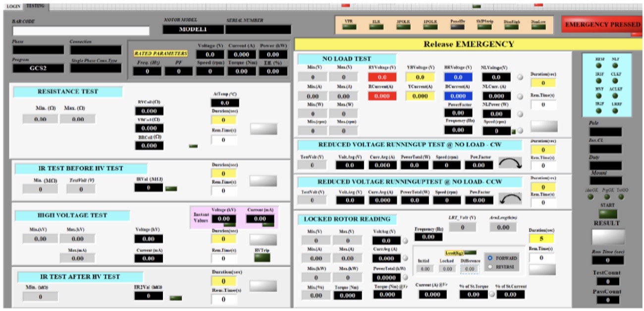Click the Locked Rotor Duration field
The height and width of the screenshot is (311, 644).
(541, 239)
